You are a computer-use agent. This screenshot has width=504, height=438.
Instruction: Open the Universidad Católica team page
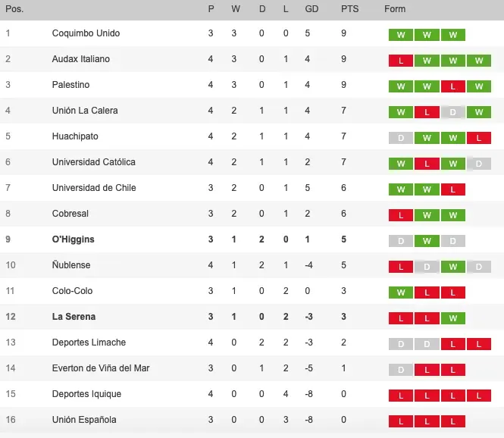[94, 162]
